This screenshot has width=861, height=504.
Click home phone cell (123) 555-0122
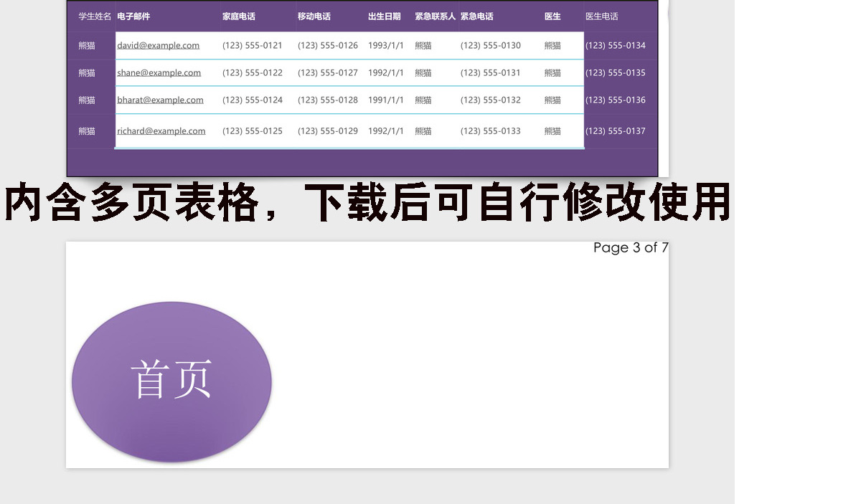coord(253,72)
